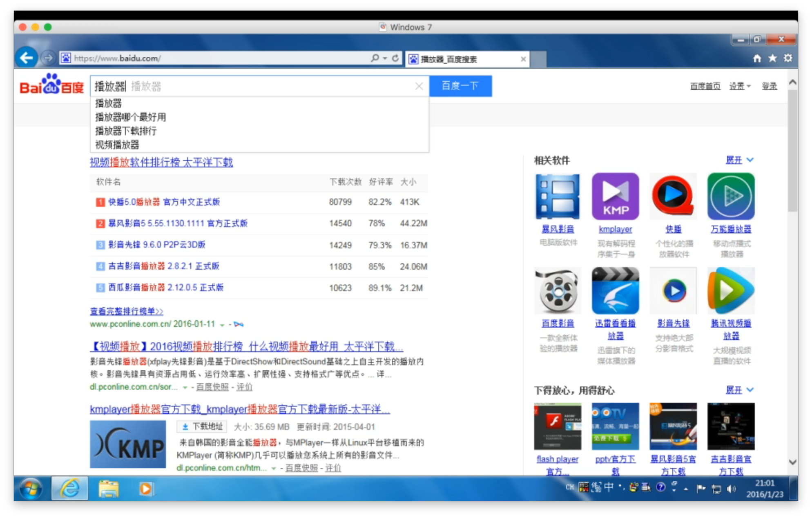Image resolution: width=812 pixels, height=518 pixels.
Task: Expand the 相关软件 section with 展开
Action: (739, 160)
